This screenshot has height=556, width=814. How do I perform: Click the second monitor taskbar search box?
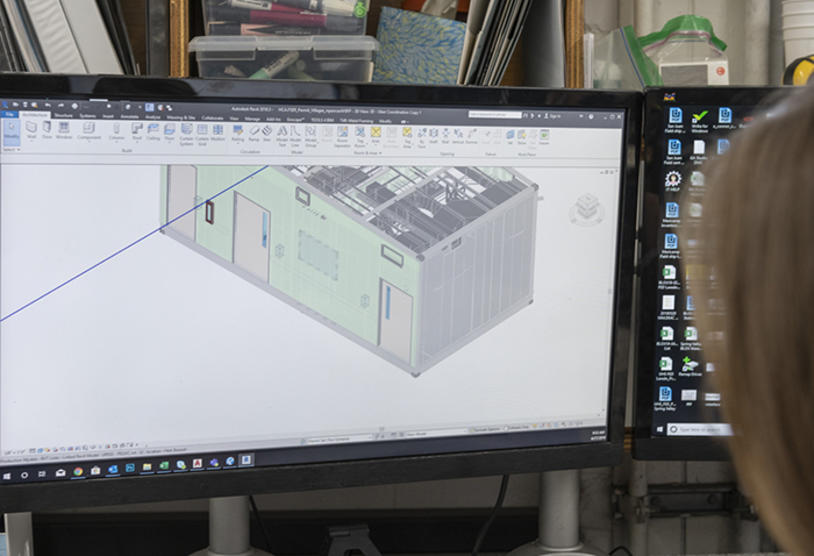point(699,429)
